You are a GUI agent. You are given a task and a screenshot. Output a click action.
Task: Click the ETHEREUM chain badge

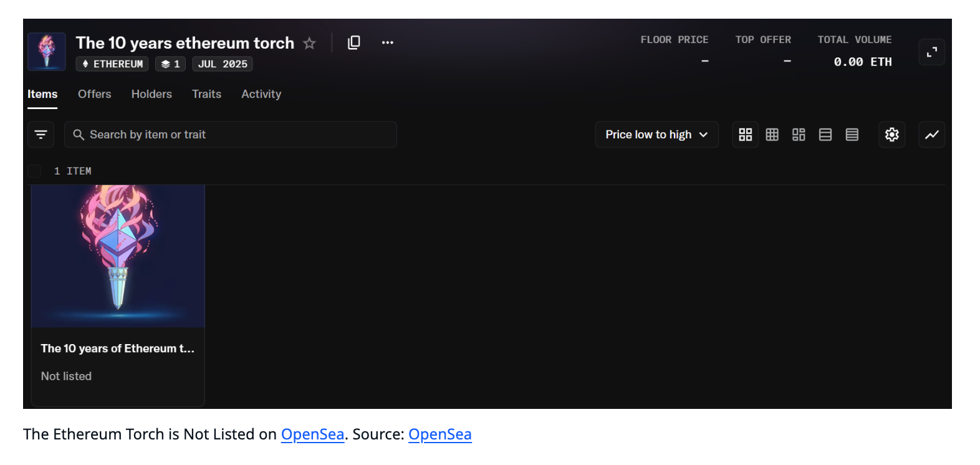[x=112, y=64]
